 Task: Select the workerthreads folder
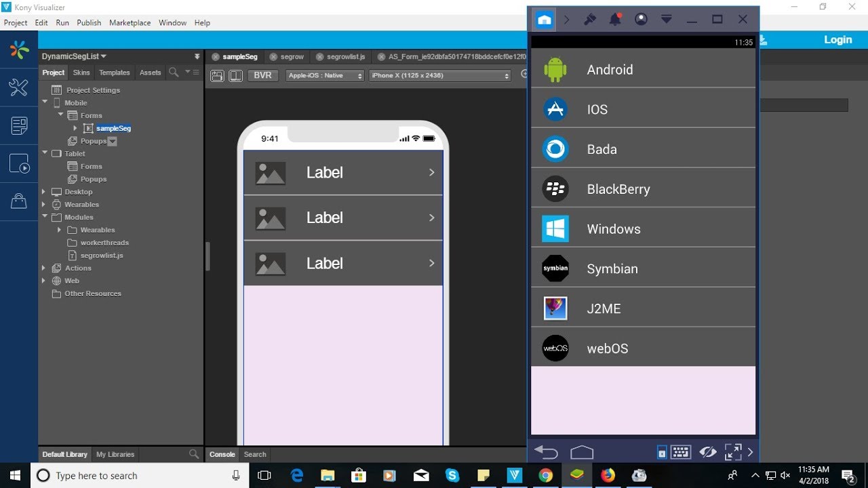coord(104,243)
